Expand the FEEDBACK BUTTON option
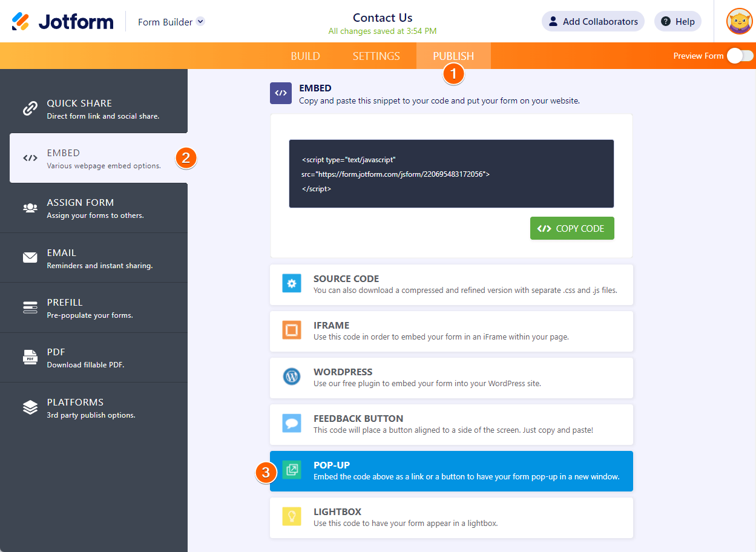The width and height of the screenshot is (756, 552). (x=452, y=424)
